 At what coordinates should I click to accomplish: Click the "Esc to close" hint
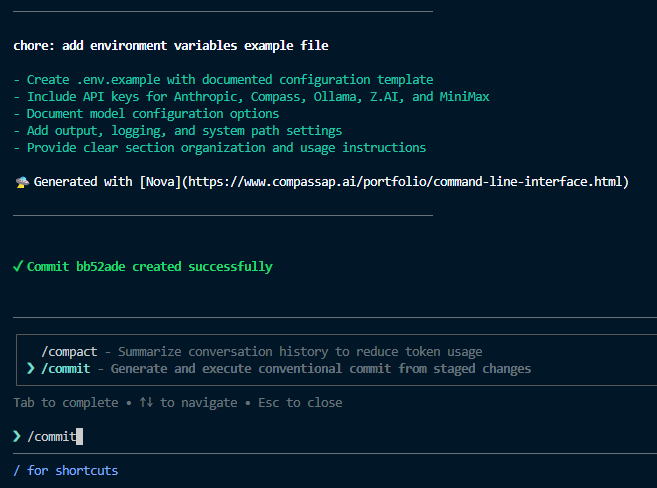coord(300,403)
